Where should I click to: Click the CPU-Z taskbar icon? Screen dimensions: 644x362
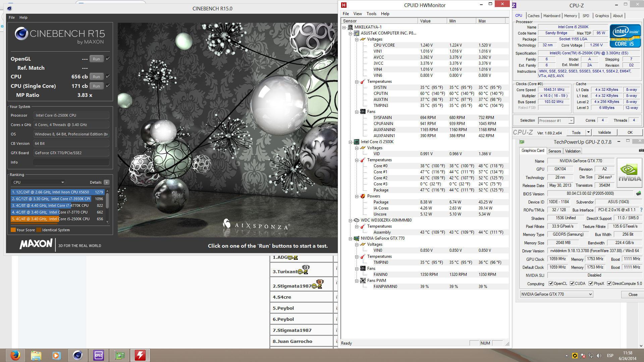(98, 355)
